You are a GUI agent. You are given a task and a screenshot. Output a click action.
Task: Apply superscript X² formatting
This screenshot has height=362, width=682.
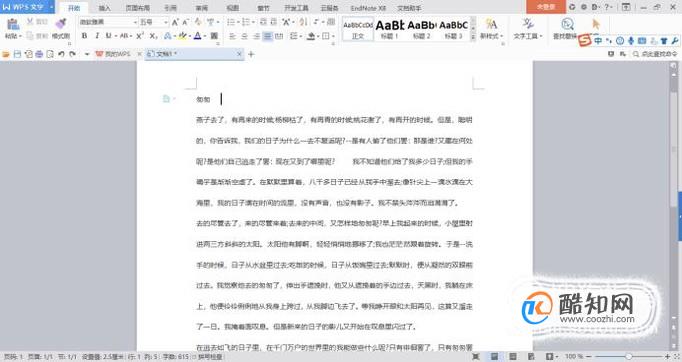[x=140, y=36]
